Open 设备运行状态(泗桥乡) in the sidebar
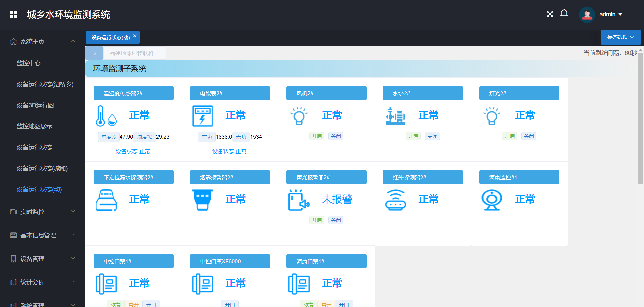This screenshot has width=644, height=307. click(45, 84)
